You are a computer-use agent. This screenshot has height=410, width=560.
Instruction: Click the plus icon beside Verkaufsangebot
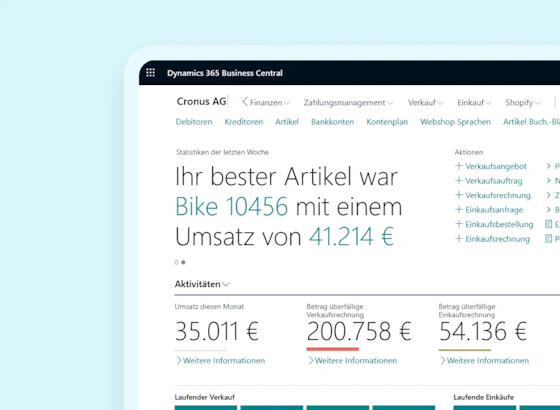[x=459, y=166]
